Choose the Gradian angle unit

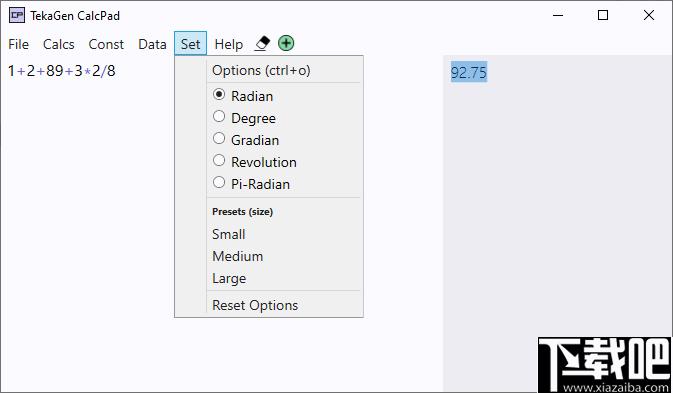[246, 139]
